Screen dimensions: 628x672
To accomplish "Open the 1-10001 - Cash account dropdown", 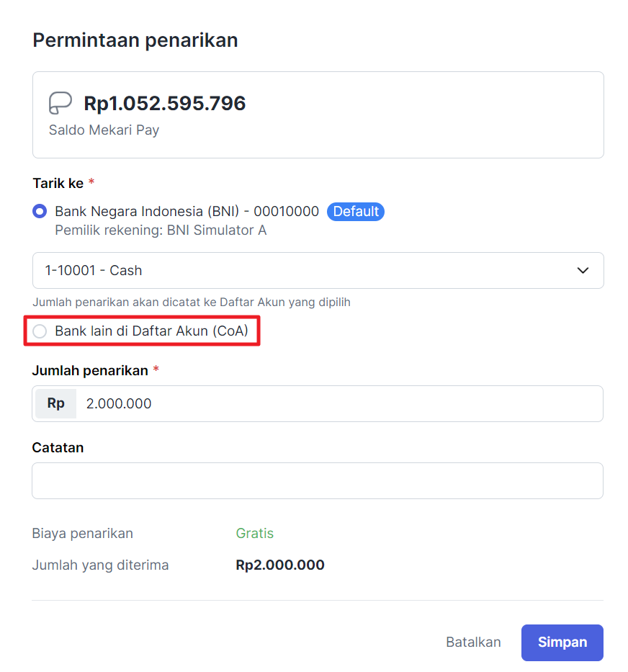I will click(317, 271).
